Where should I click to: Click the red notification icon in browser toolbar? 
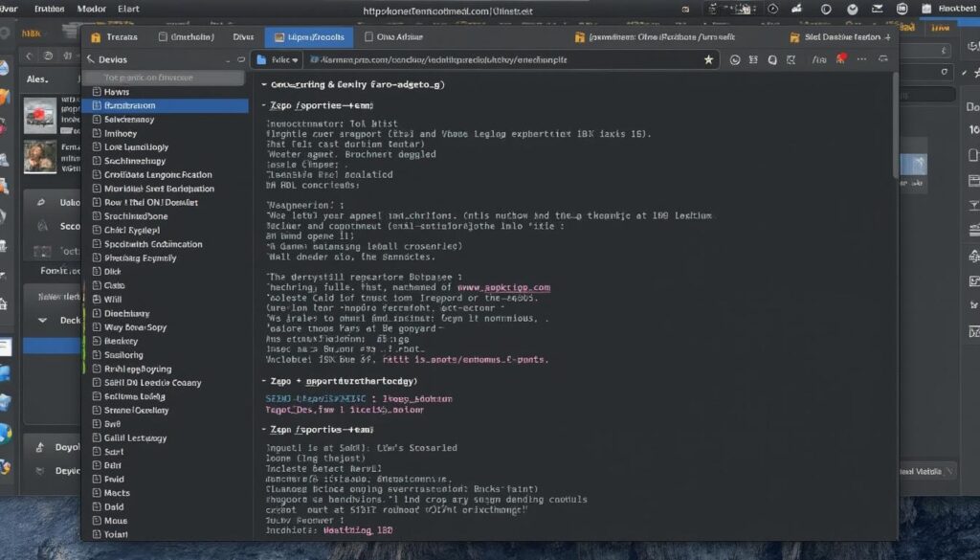pyautogui.click(x=841, y=59)
